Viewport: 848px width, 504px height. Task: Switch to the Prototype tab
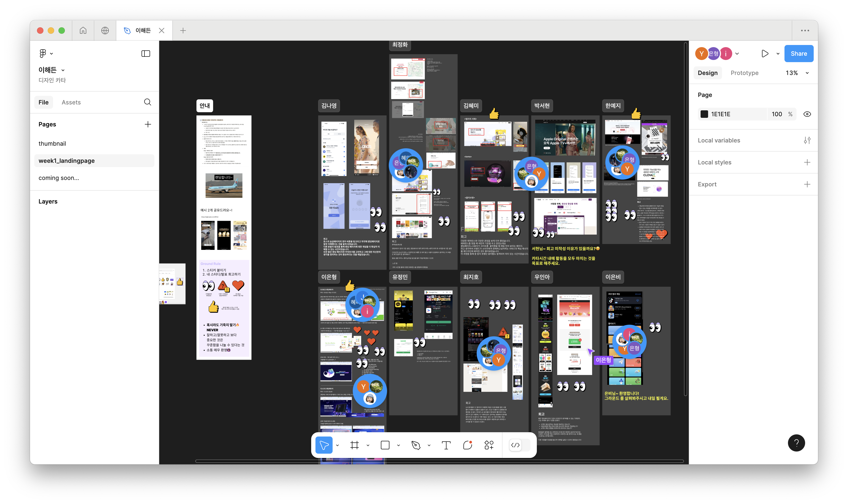point(744,73)
